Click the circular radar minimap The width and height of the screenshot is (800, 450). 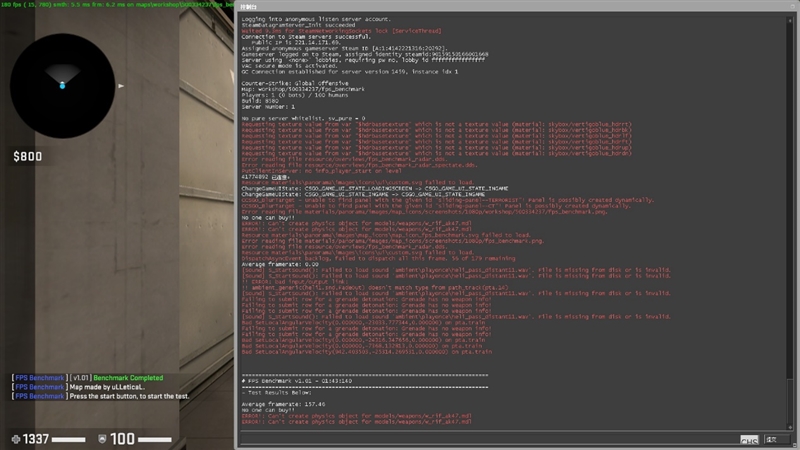click(62, 86)
